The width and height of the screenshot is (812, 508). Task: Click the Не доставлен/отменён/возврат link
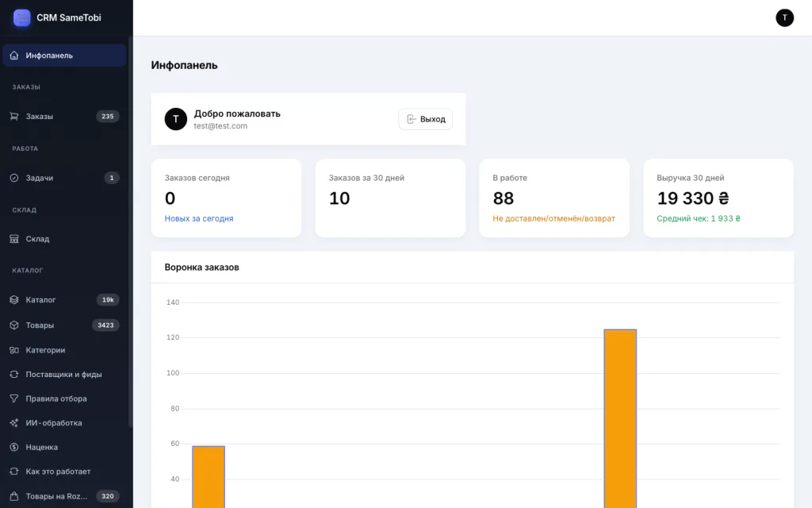tap(553, 219)
